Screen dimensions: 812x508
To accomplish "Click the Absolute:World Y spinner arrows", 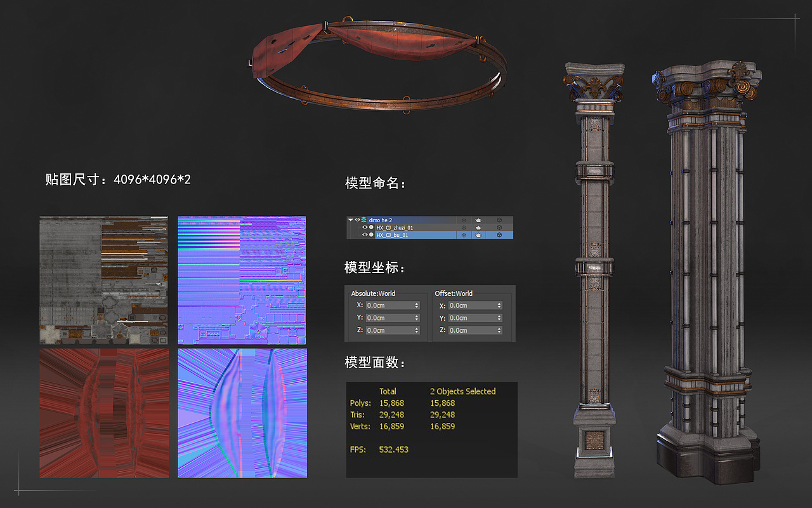I will pos(417,317).
